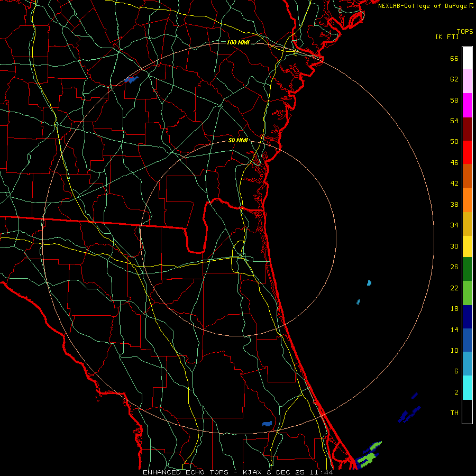The width and height of the screenshot is (476, 476).
Task: Click the "50" scale value
Action: click(x=454, y=141)
